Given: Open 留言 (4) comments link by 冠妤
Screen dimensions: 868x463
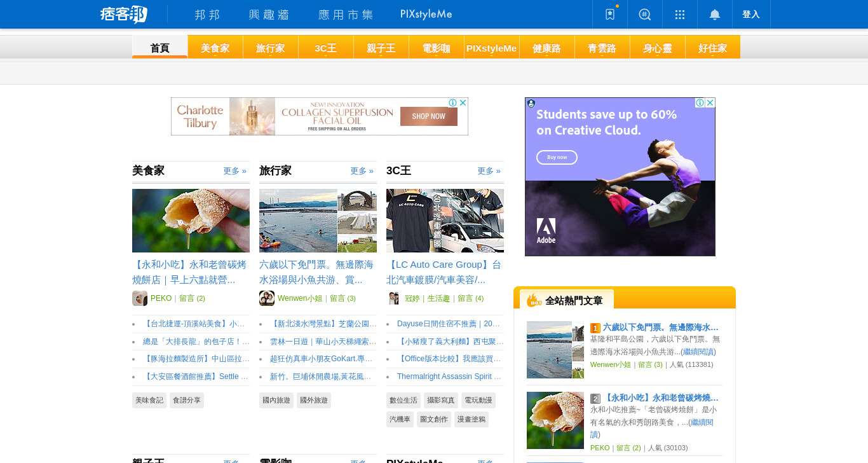Looking at the screenshot, I should point(470,298).
